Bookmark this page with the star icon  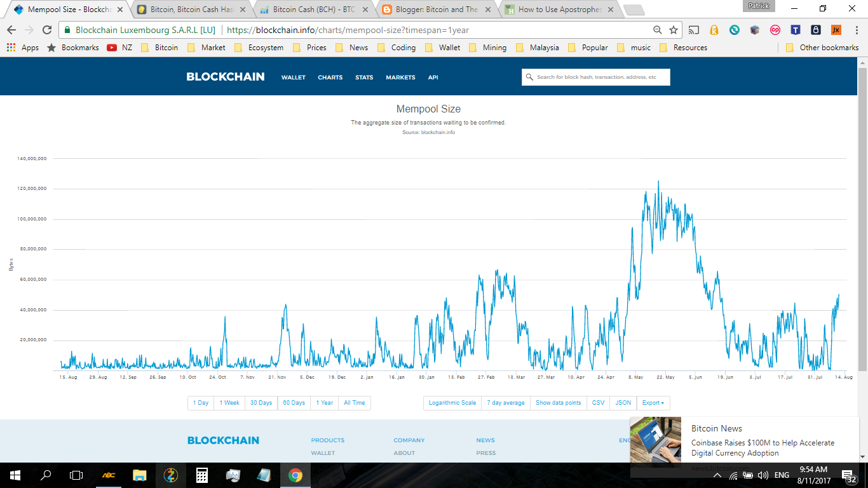674,30
